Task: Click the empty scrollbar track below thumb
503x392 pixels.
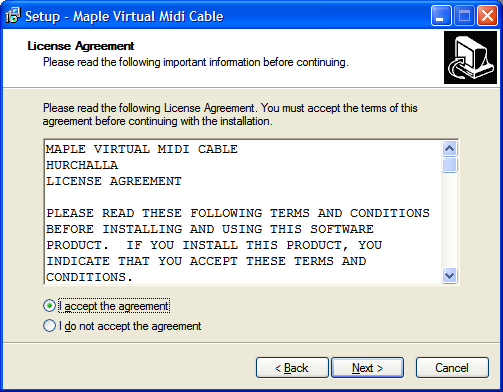Action: pos(449,220)
